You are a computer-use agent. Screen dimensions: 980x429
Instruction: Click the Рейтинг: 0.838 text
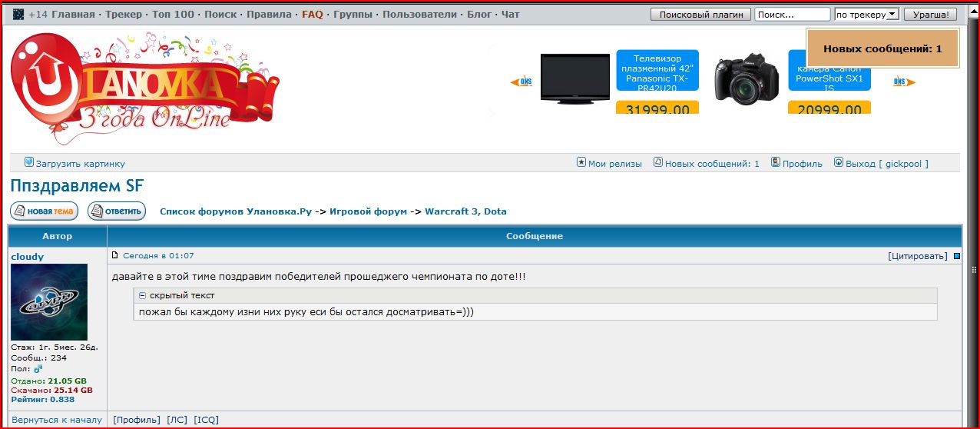tap(43, 400)
